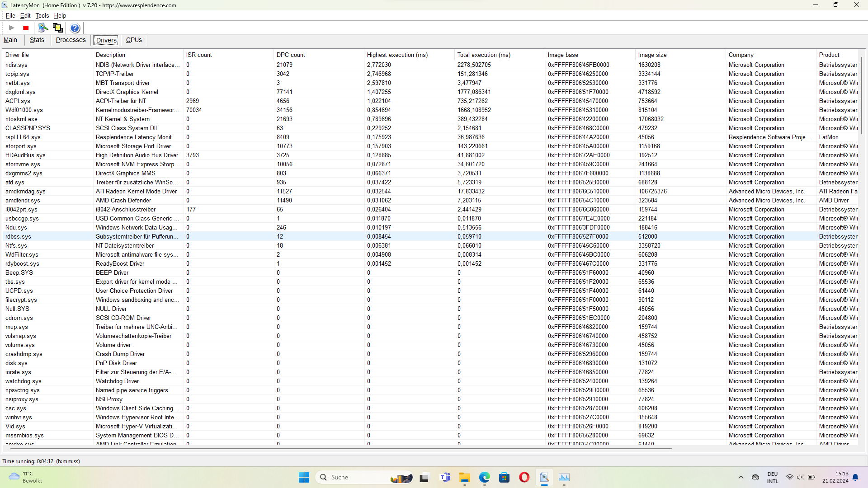This screenshot has height=488, width=868.
Task: Select the dxgkrnl.sys driver row
Action: coord(20,92)
